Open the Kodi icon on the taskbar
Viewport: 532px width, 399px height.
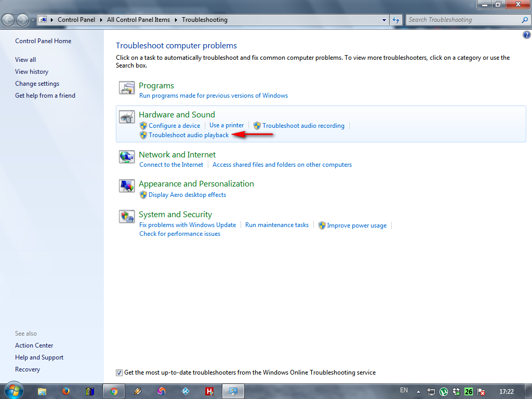click(185, 392)
